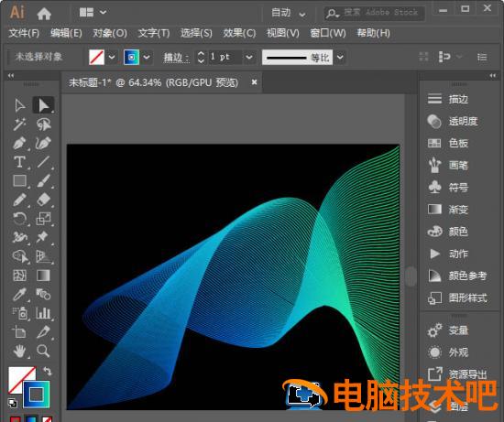
Task: Select the Slice tool
Action: point(43,332)
